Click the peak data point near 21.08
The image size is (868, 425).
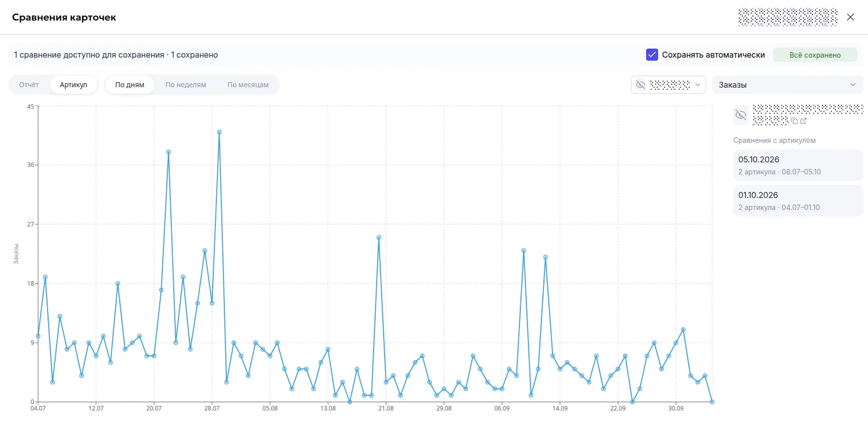click(x=379, y=238)
